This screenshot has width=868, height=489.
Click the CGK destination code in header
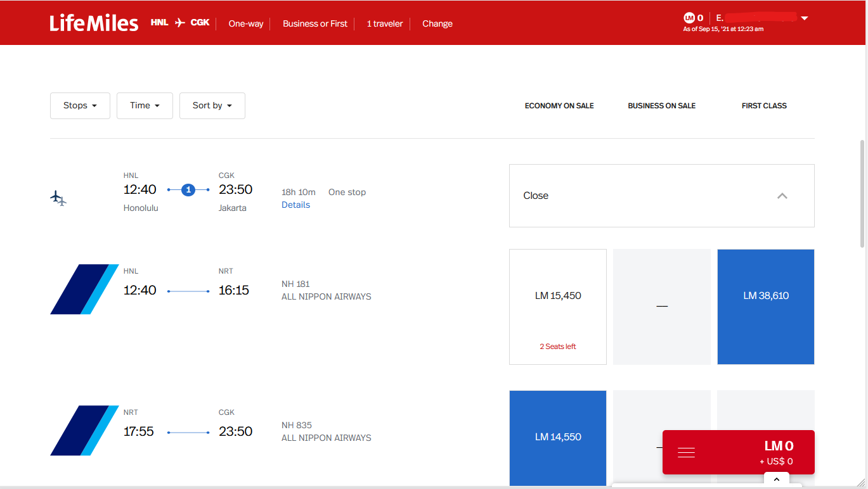click(x=200, y=22)
